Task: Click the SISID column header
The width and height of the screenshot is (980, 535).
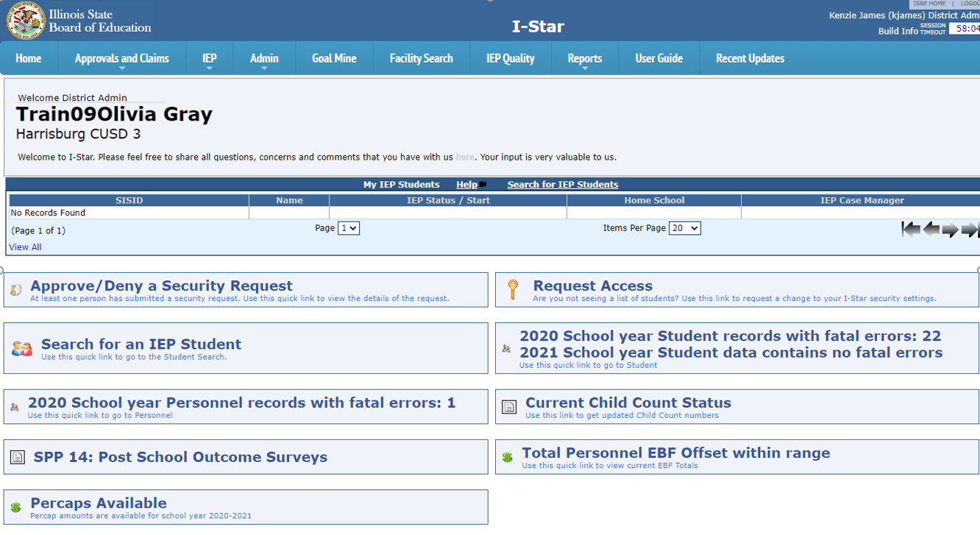Action: [129, 200]
